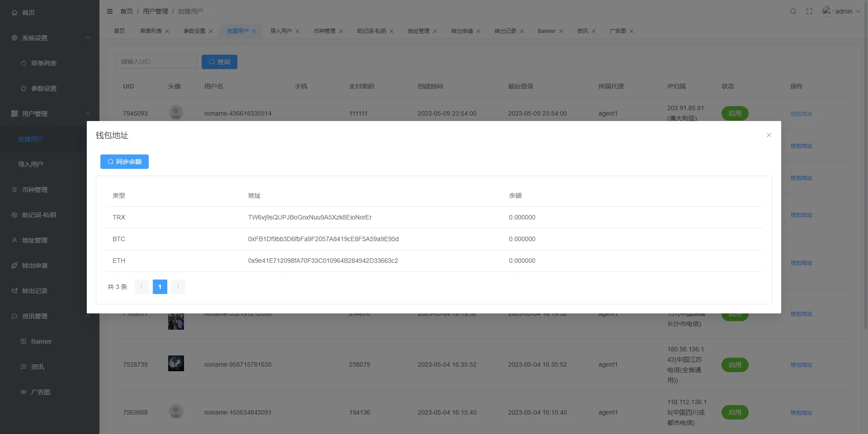Screen dimensions: 868x434
Task: Close the Banner tab using X icon
Action: coord(561,31)
